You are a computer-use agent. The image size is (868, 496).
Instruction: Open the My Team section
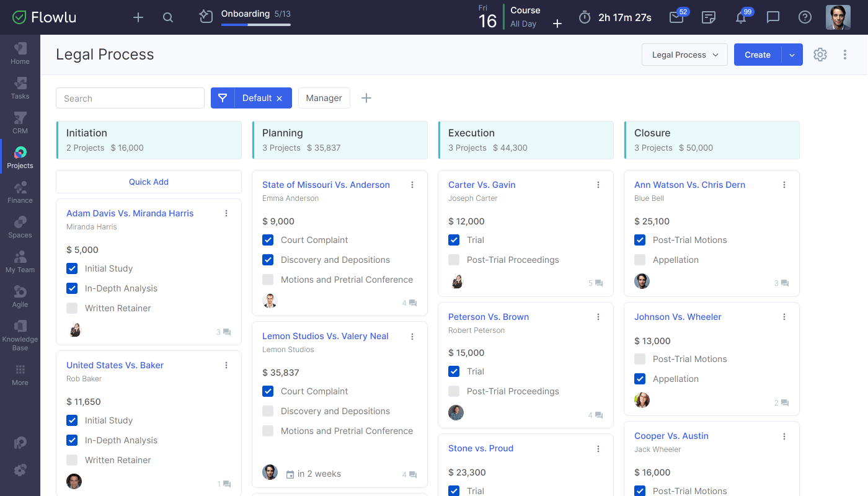[x=19, y=260]
